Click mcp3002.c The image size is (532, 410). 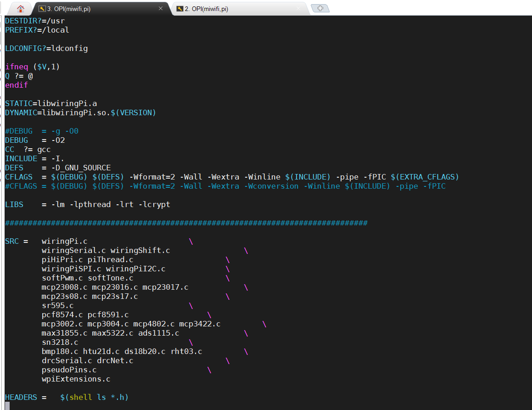(62, 323)
